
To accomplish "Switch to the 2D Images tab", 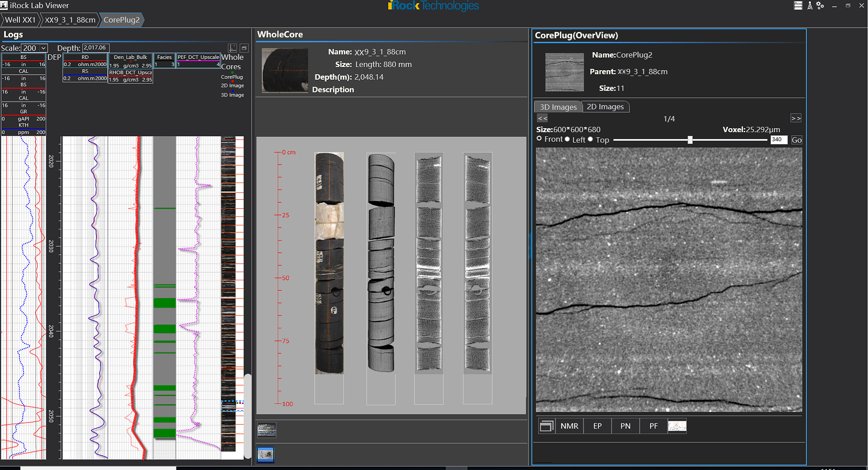I will click(x=605, y=107).
